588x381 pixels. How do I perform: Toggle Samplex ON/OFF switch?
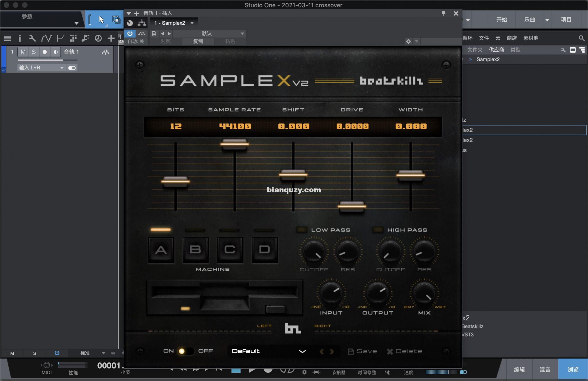coord(186,351)
